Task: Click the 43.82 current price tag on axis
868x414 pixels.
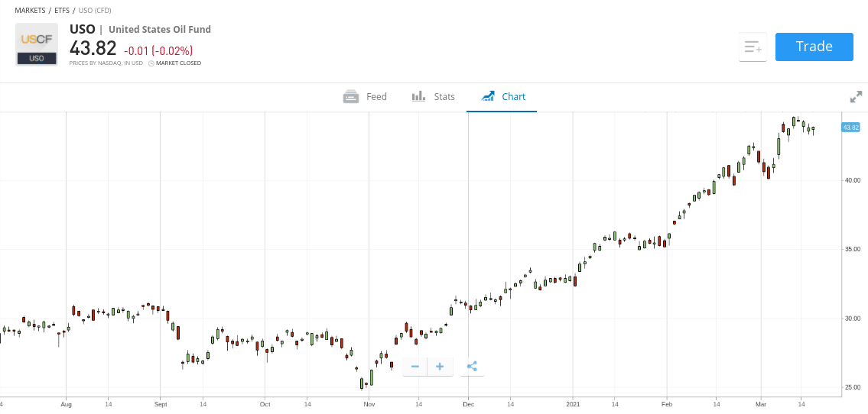Action: point(850,128)
